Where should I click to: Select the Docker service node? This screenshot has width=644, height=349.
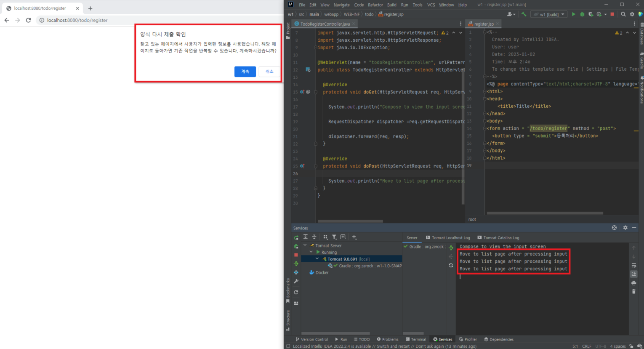319,272
